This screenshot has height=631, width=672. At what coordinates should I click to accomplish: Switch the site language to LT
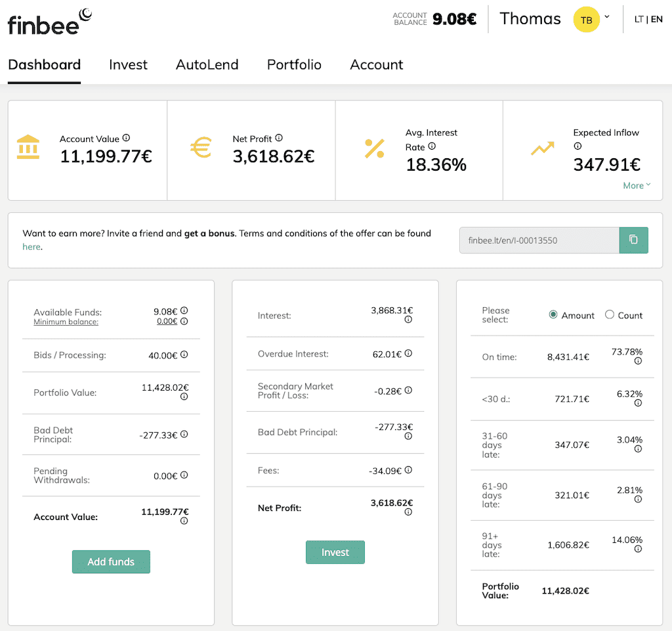click(x=639, y=19)
